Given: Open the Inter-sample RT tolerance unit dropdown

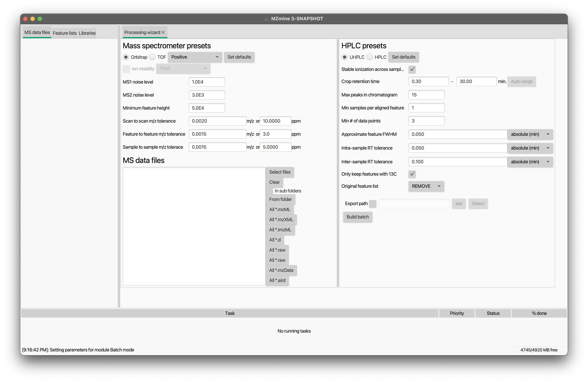Looking at the screenshot, I should coord(530,162).
